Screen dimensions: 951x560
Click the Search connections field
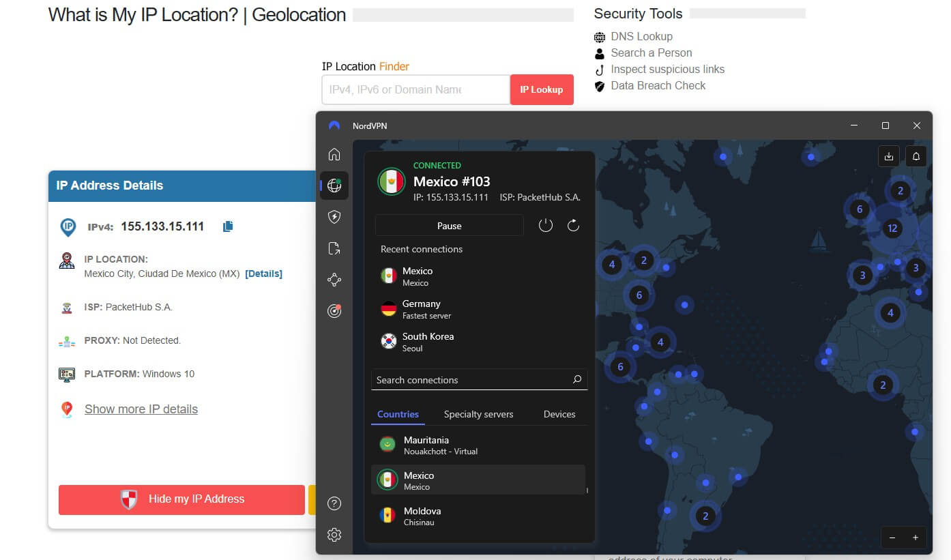479,380
